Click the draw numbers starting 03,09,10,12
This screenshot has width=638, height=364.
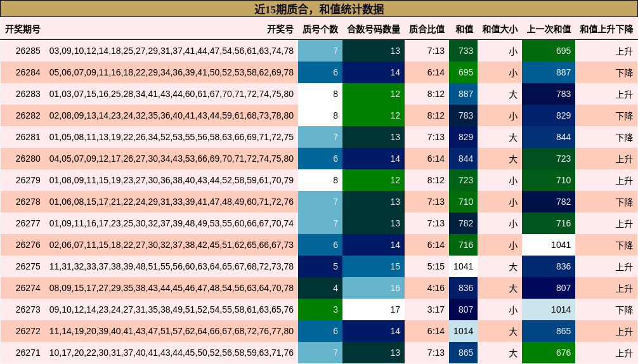point(171,51)
